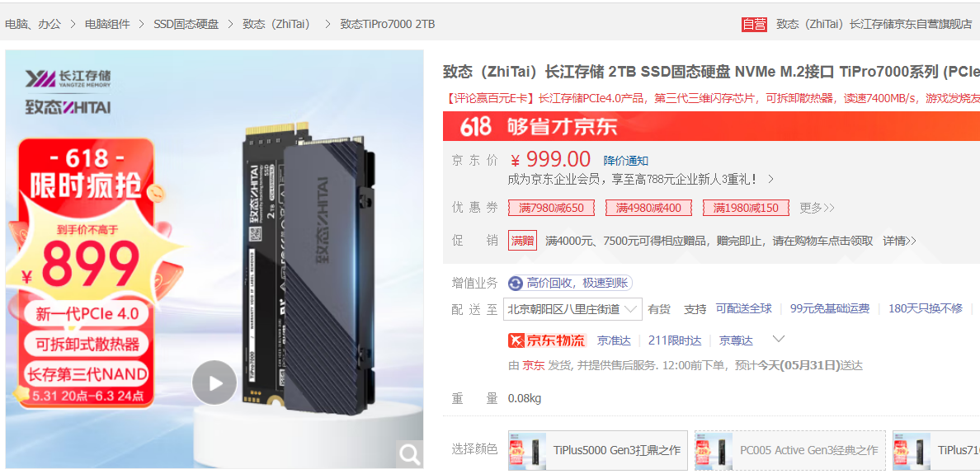The image size is (980, 474).
Task: Click the 满赠 promotion tag
Action: click(x=522, y=241)
